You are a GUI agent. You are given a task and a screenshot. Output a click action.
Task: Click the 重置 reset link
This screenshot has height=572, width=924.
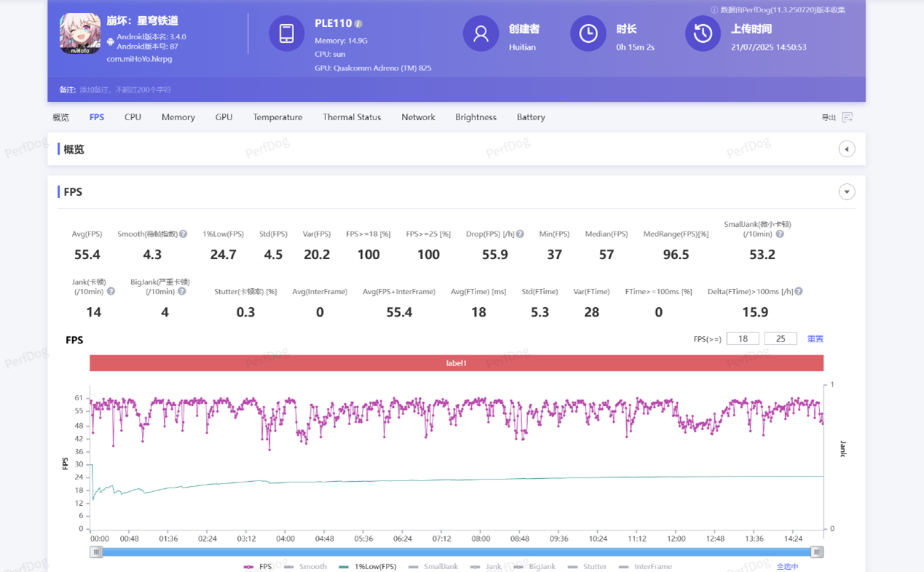click(815, 339)
